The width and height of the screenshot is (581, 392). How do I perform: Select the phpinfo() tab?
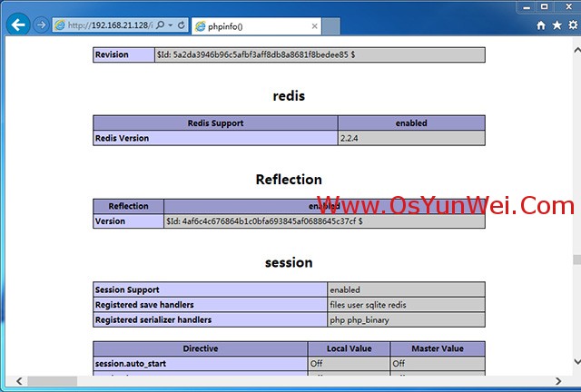pyautogui.click(x=256, y=26)
